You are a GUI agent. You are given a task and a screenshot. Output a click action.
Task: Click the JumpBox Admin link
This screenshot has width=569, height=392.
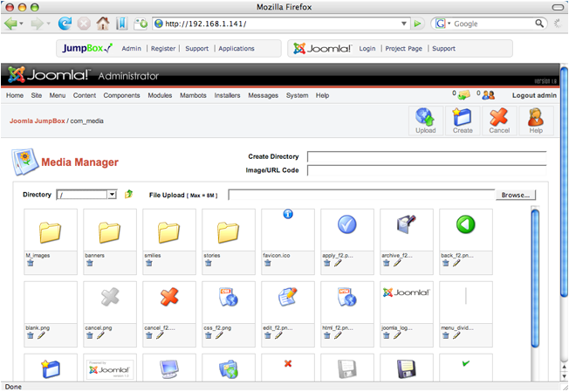point(132,49)
